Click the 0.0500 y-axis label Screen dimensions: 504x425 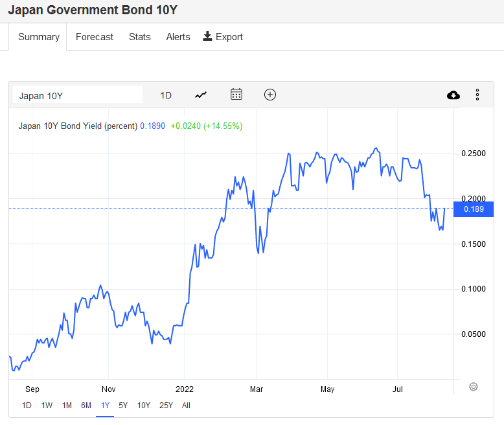tap(474, 334)
